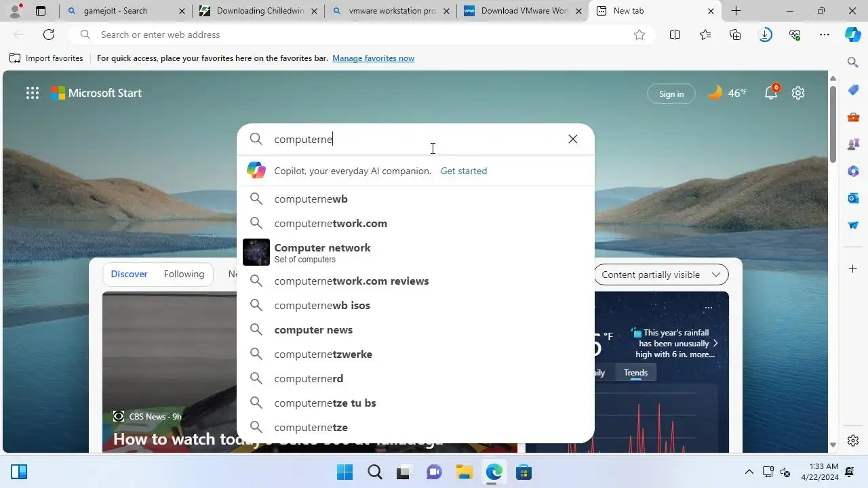Image resolution: width=868 pixels, height=488 pixels.
Task: Open the Downloads toolbar icon
Action: pyautogui.click(x=765, y=35)
